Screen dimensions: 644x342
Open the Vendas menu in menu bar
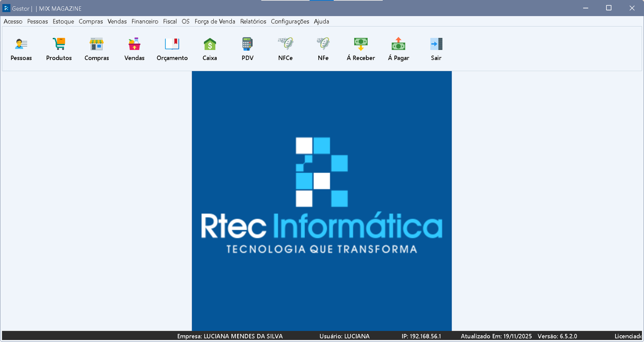[x=117, y=21]
